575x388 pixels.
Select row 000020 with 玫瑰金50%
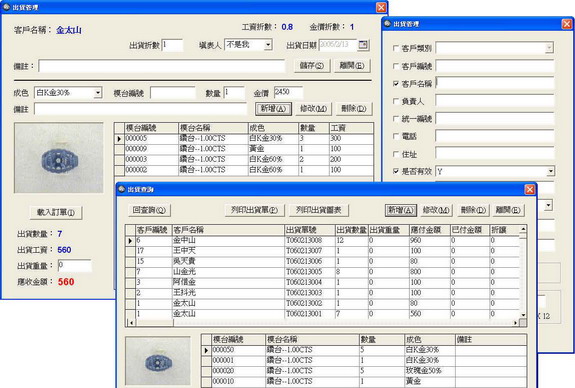click(x=364, y=371)
